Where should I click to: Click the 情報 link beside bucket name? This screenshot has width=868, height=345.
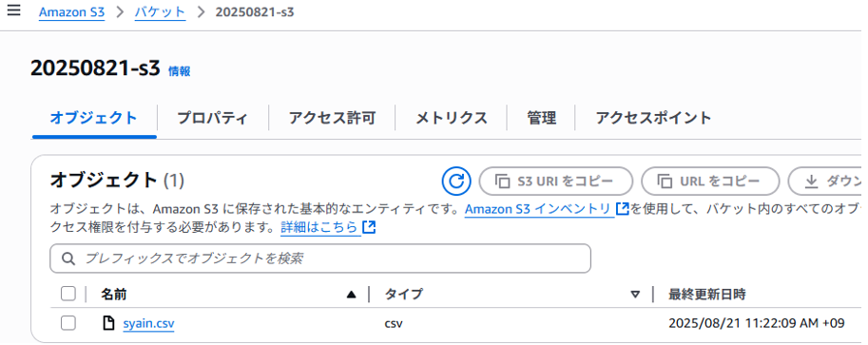click(x=180, y=71)
